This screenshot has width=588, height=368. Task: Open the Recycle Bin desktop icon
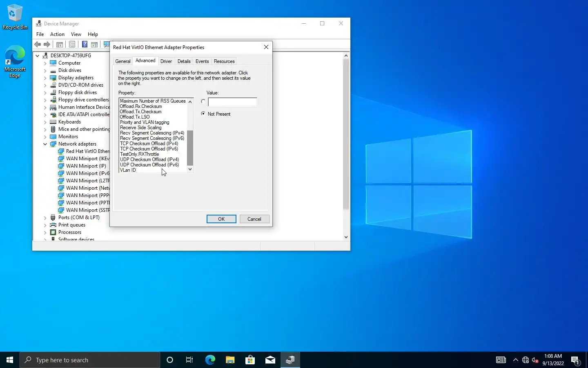pyautogui.click(x=15, y=17)
